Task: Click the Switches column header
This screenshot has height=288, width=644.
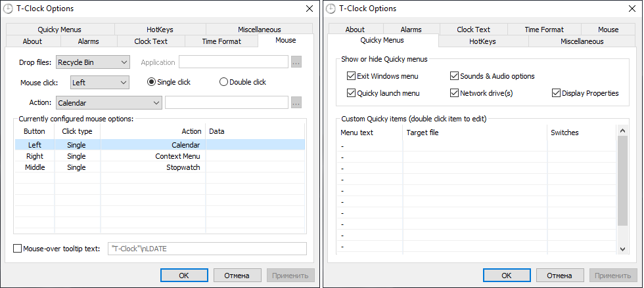Action: [582, 133]
